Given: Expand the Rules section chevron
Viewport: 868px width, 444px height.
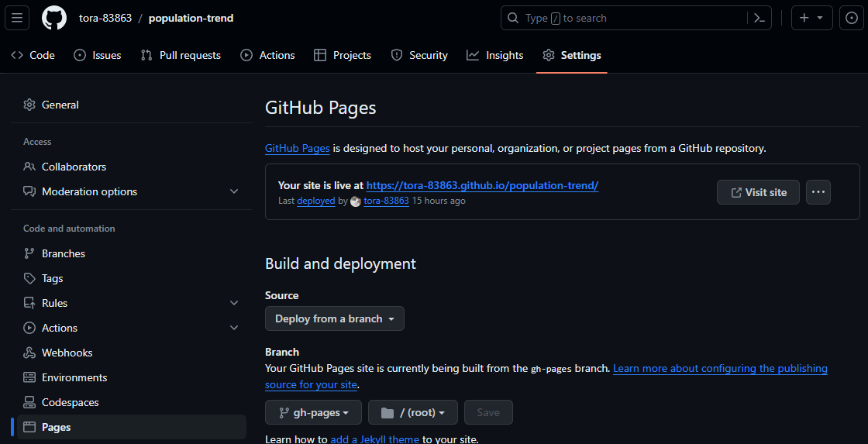Looking at the screenshot, I should (234, 304).
